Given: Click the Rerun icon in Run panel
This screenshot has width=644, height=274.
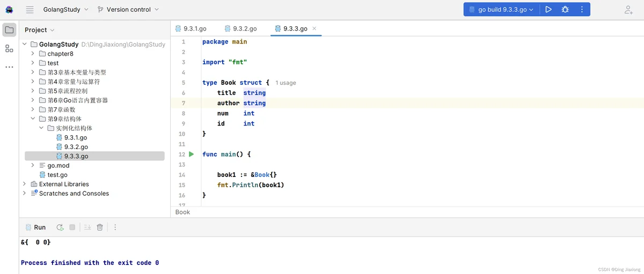Looking at the screenshot, I should click(x=60, y=227).
